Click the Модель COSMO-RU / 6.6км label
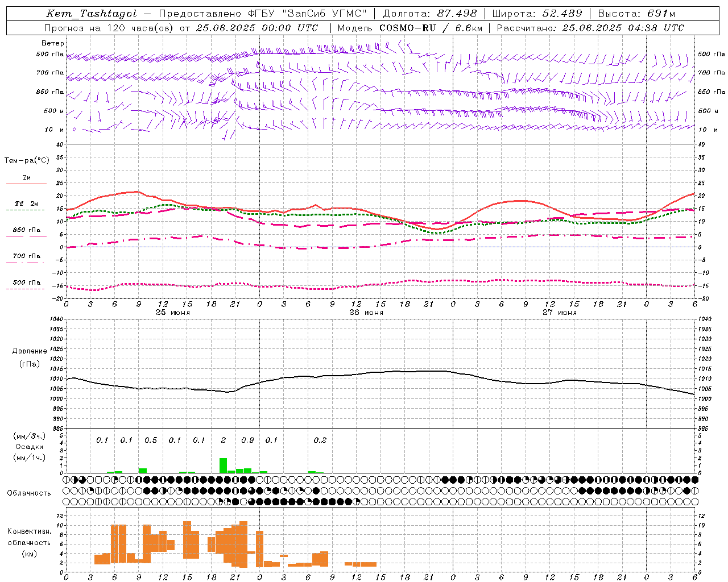The width and height of the screenshot is (728, 582). 410,28
